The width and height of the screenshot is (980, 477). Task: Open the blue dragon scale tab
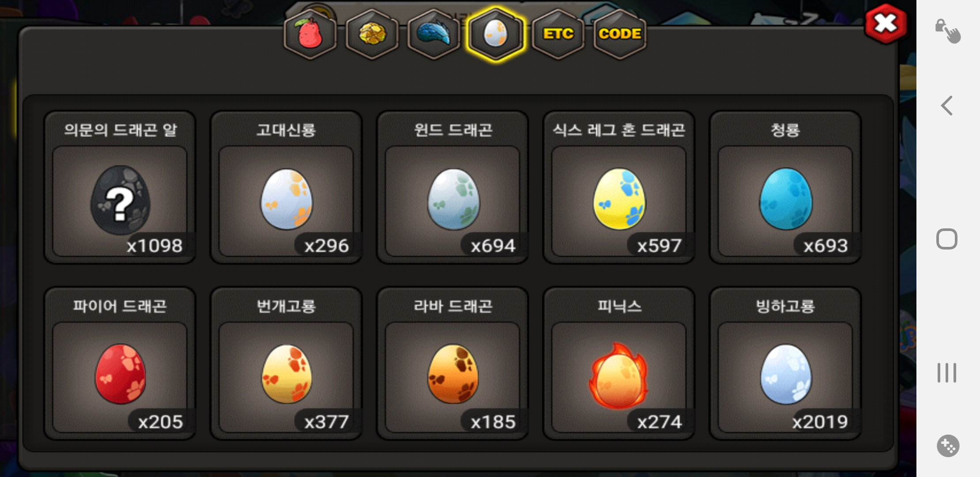[x=433, y=34]
